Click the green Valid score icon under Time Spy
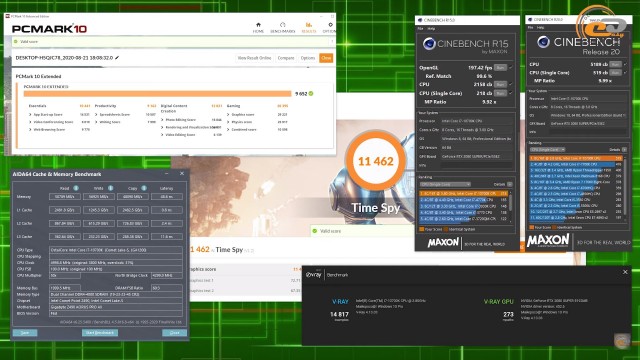 tap(315, 231)
